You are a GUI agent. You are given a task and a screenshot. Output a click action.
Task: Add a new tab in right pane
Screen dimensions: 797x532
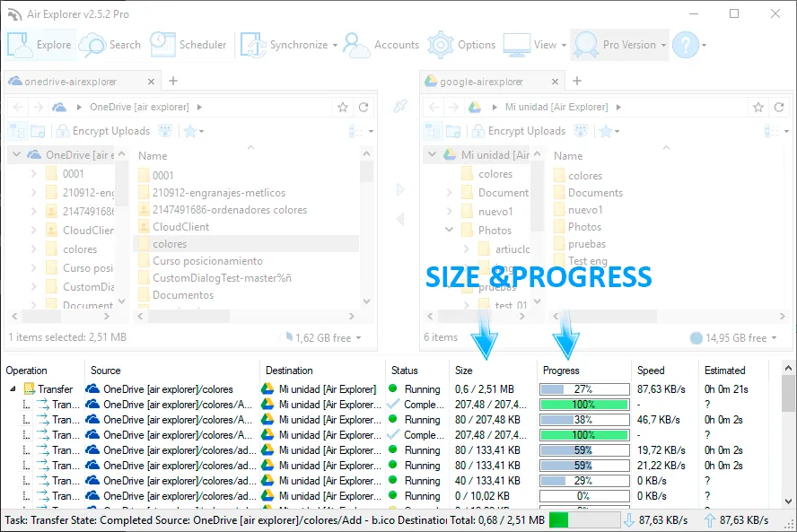pyautogui.click(x=577, y=81)
